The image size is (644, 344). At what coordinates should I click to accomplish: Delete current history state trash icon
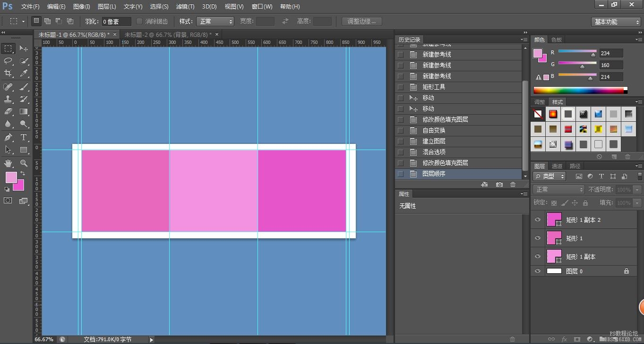(513, 185)
